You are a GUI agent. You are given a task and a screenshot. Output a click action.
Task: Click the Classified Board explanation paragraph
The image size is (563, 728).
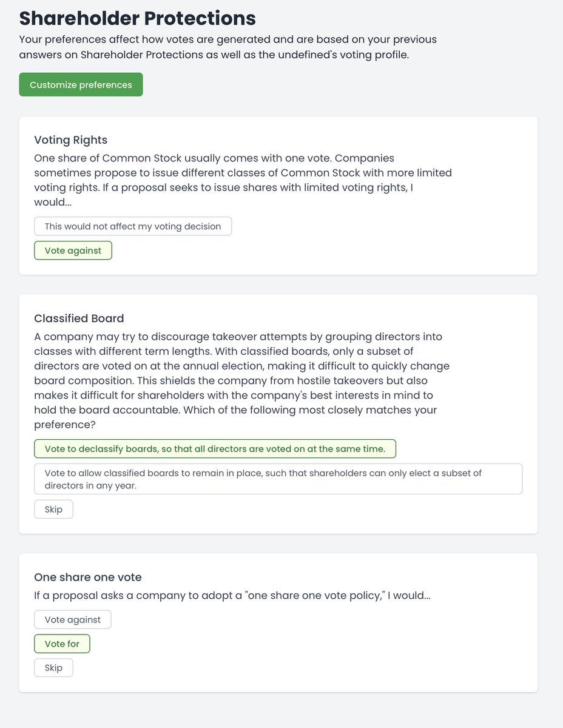pyautogui.click(x=242, y=380)
